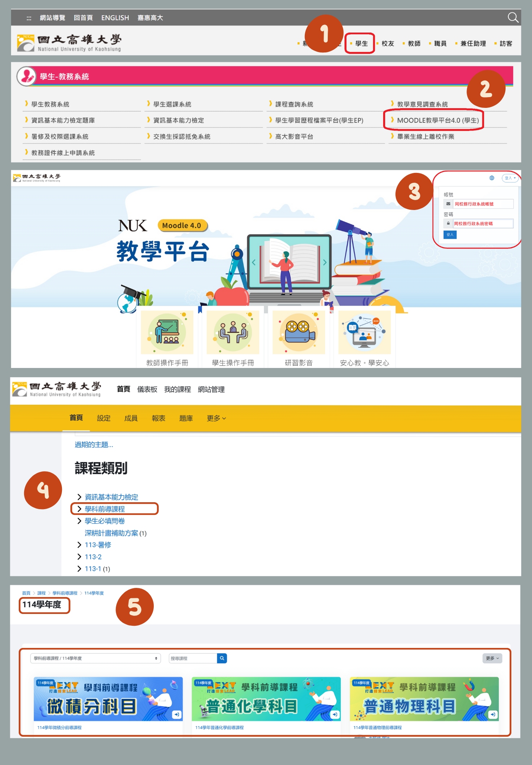Screen dimensions: 532x765
Task: Expand 113-暑修 category chevron
Action: (x=79, y=545)
